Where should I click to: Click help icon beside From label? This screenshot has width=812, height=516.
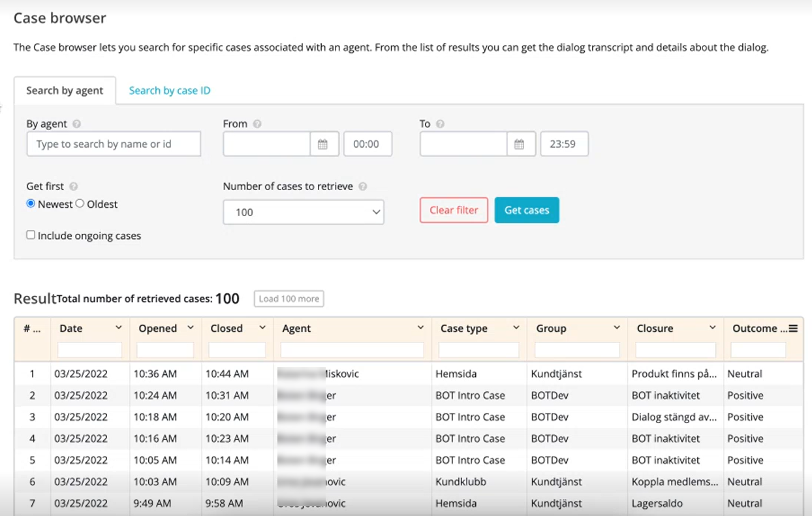pos(257,124)
